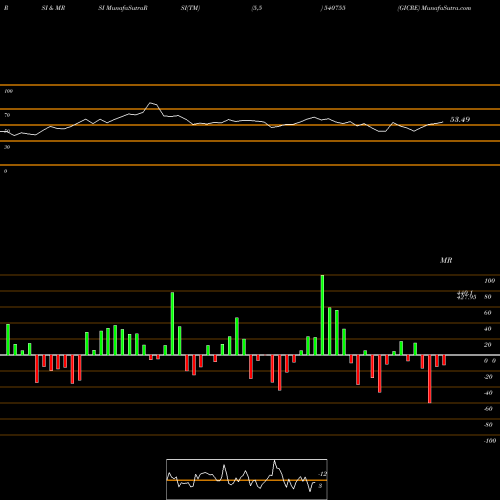The height and width of the screenshot is (500, 500).
Task: Click the -12 value inside mini chart
Action: point(322,474)
